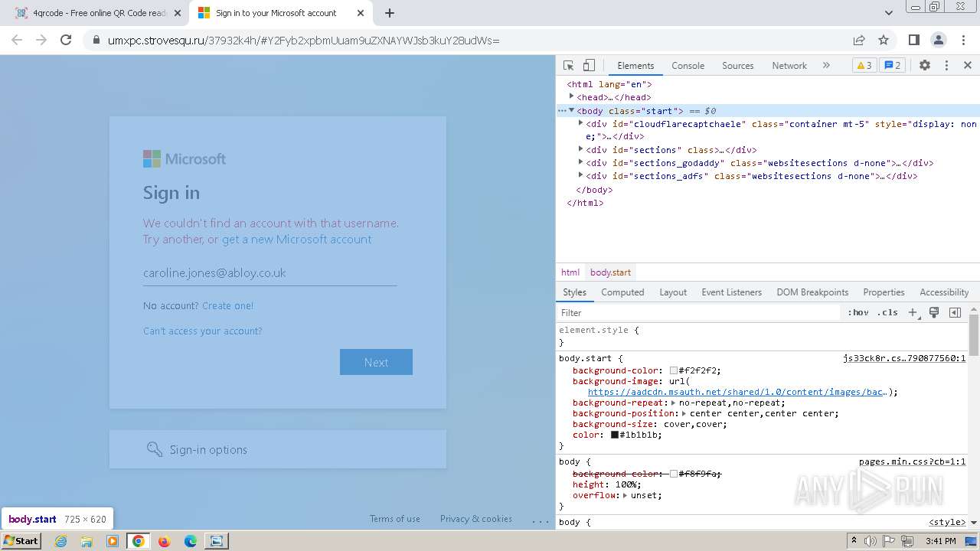980x551 pixels.
Task: Click the warnings count badge showing 3
Action: point(864,66)
